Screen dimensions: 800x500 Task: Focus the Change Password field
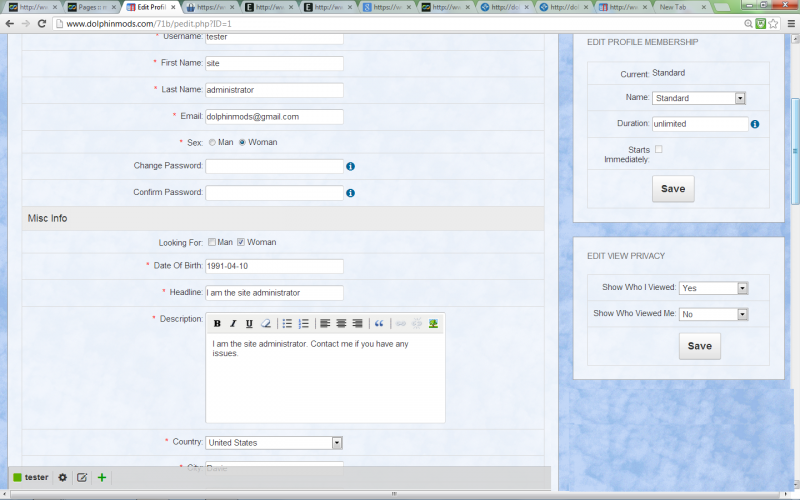(274, 166)
